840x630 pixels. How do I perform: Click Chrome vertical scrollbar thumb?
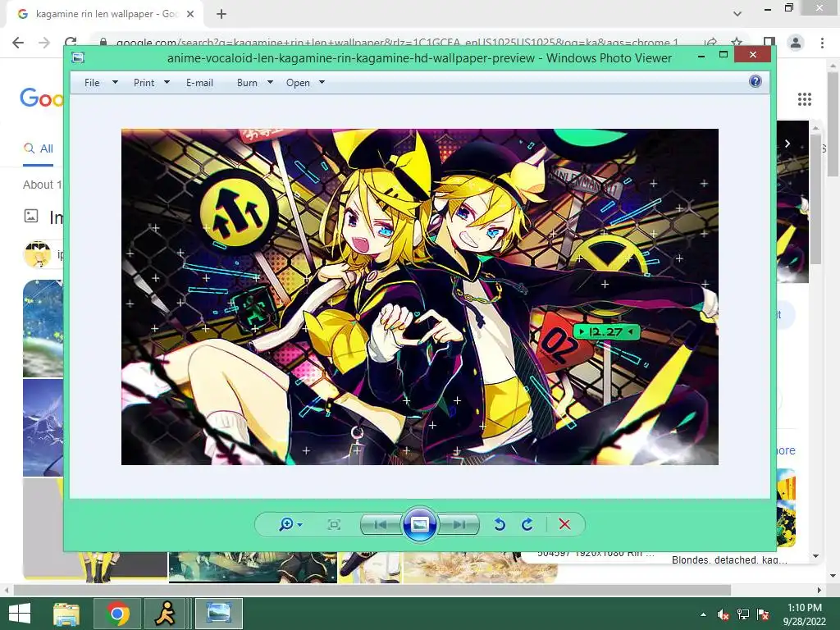[833, 123]
